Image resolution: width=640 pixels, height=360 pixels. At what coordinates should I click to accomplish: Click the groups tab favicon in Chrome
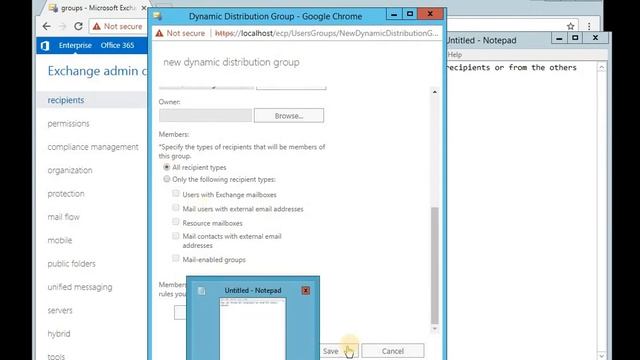click(53, 8)
